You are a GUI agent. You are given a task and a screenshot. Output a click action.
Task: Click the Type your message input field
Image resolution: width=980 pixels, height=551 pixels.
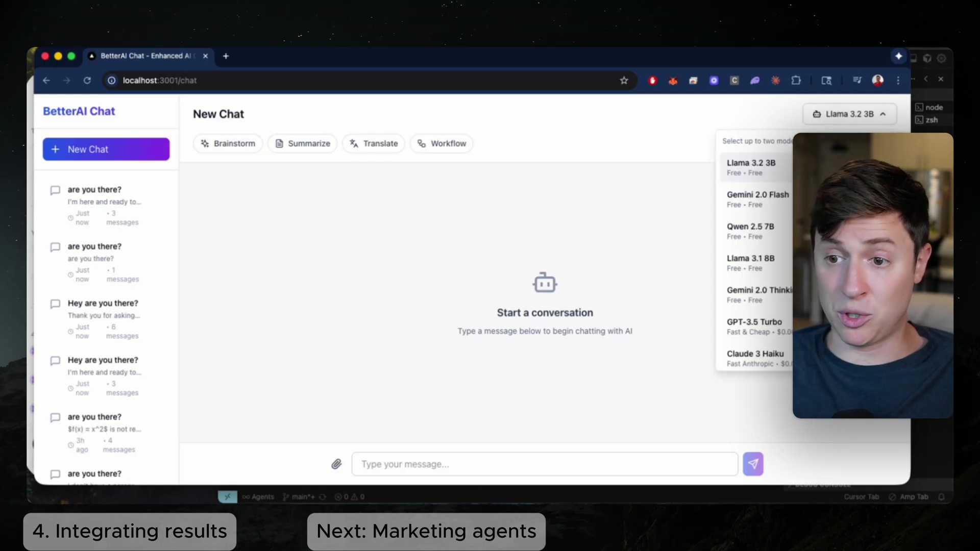click(545, 464)
